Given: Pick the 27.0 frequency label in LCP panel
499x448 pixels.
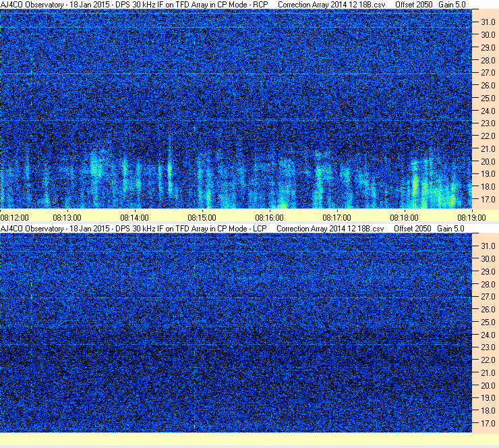Looking at the screenshot, I should tap(488, 296).
